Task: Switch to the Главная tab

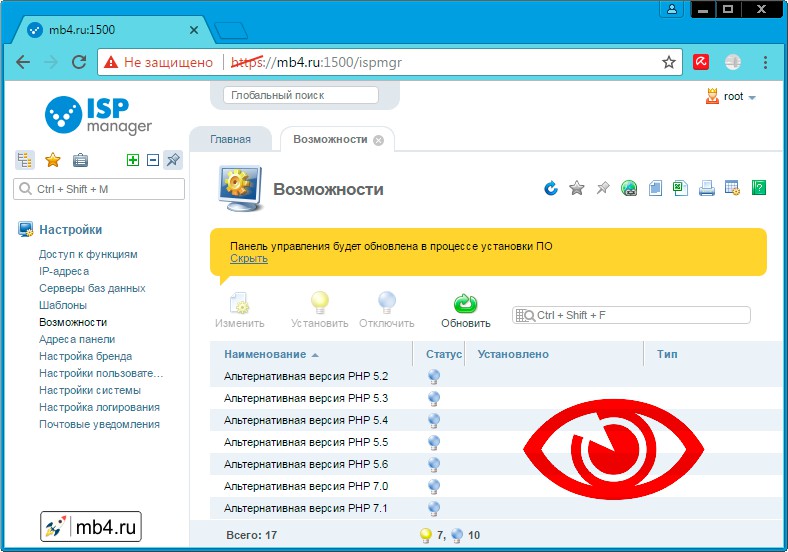Action: [230, 139]
